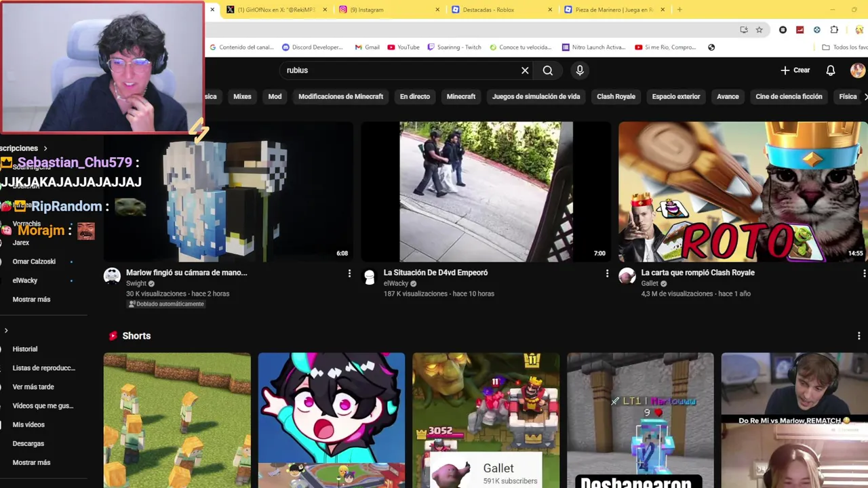The width and height of the screenshot is (868, 488).
Task: Open the anime girl cartoon short
Action: [x=332, y=420]
